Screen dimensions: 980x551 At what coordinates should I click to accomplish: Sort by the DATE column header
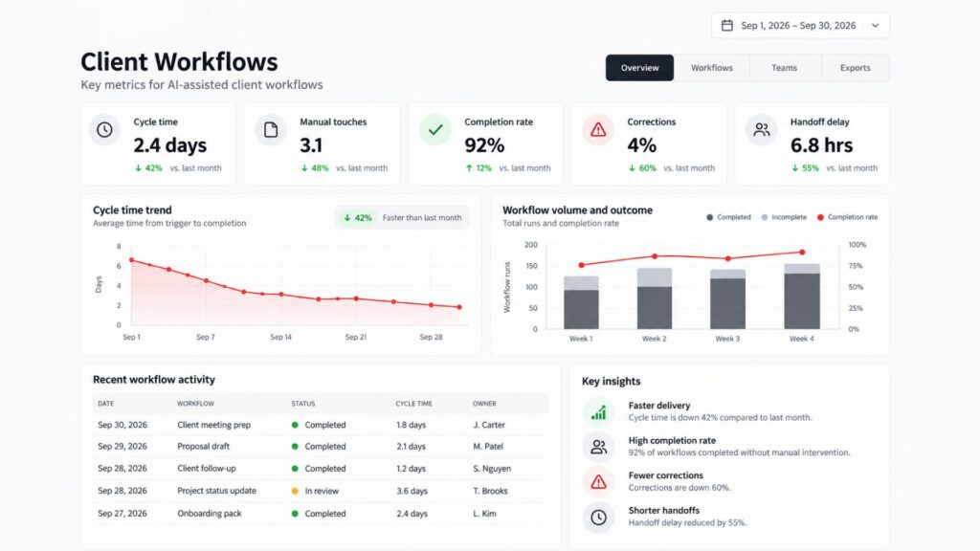[x=105, y=404]
